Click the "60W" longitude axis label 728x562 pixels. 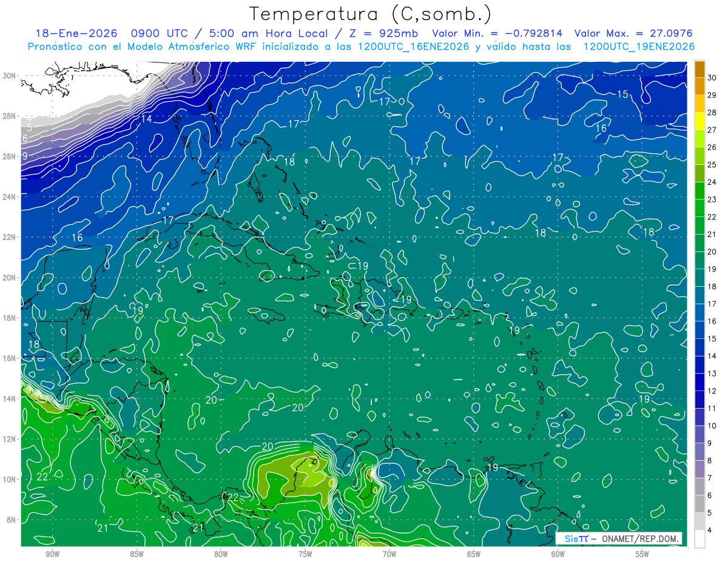point(558,554)
